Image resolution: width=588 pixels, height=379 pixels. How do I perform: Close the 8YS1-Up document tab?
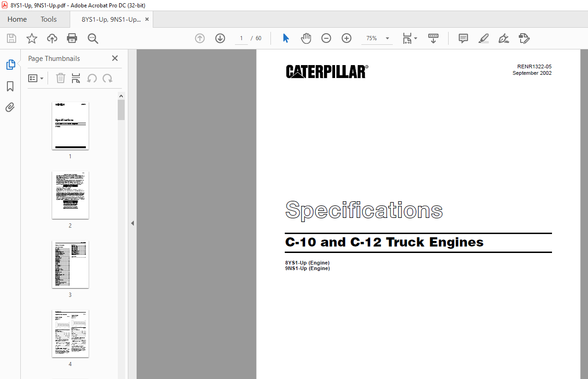[x=147, y=19]
